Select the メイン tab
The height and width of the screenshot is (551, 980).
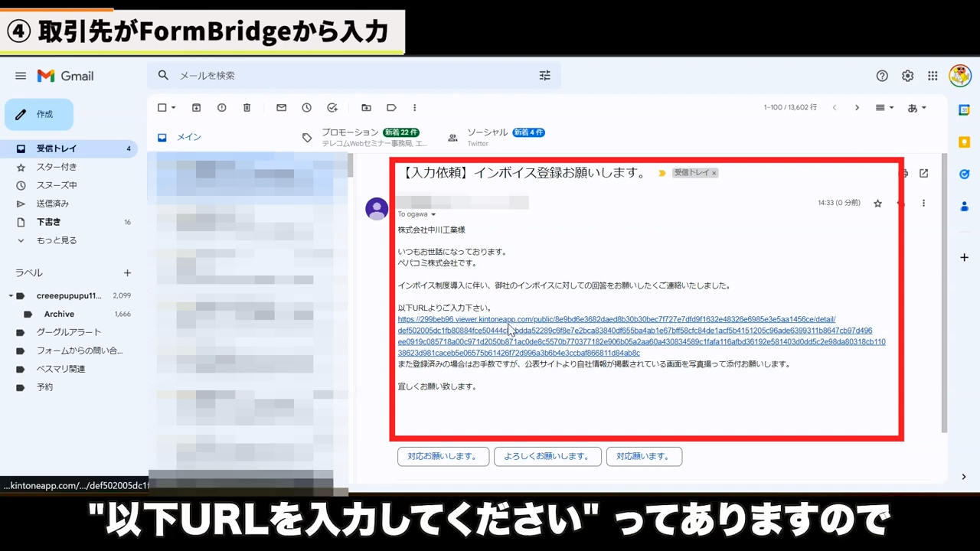tap(188, 137)
